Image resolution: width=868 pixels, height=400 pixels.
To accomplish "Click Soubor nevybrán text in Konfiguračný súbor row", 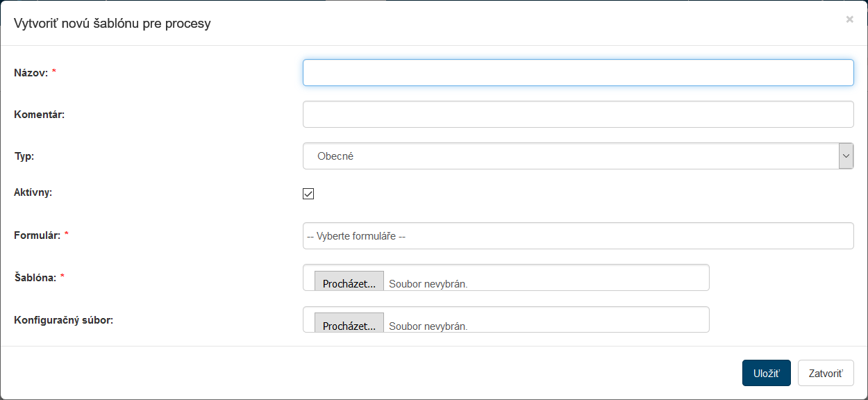I will pos(428,326).
